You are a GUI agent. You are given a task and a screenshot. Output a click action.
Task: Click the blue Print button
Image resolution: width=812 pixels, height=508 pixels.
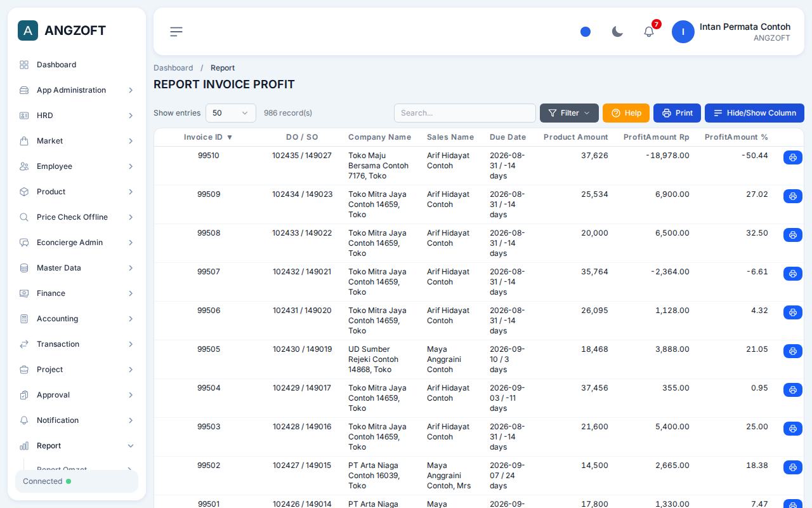677,113
